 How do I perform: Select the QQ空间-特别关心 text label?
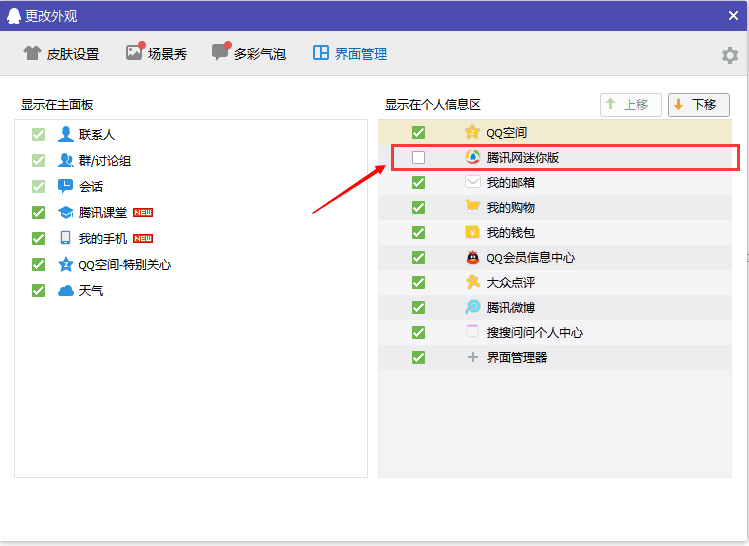(125, 265)
